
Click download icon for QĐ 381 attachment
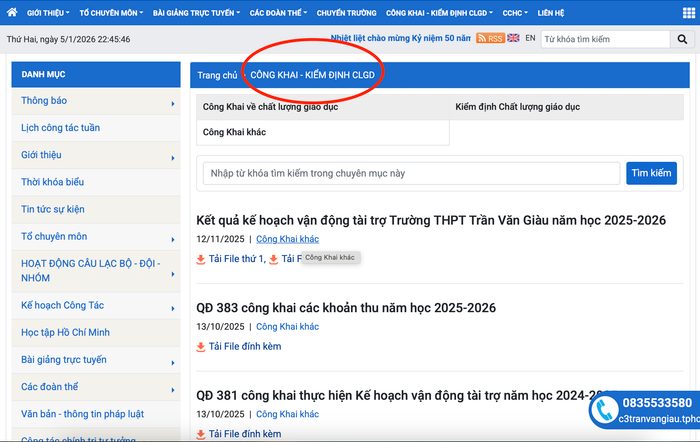201,434
